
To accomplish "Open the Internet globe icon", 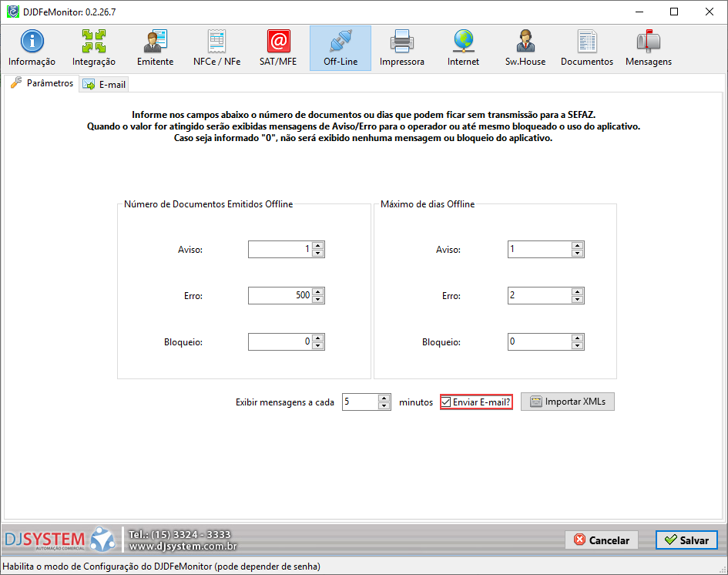I will pyautogui.click(x=463, y=48).
